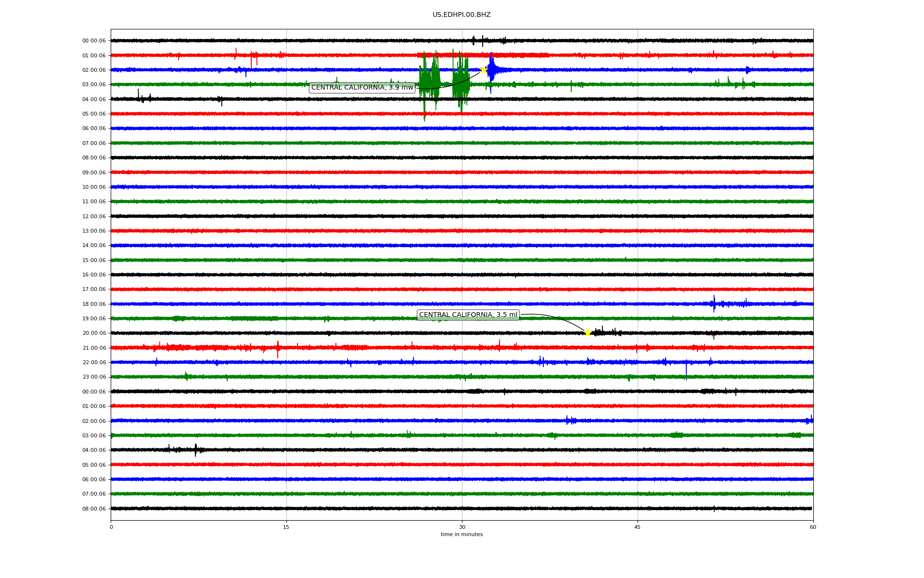The width and height of the screenshot is (924, 578).
Task: Click the 45 tick on the time axis
Action: click(638, 527)
